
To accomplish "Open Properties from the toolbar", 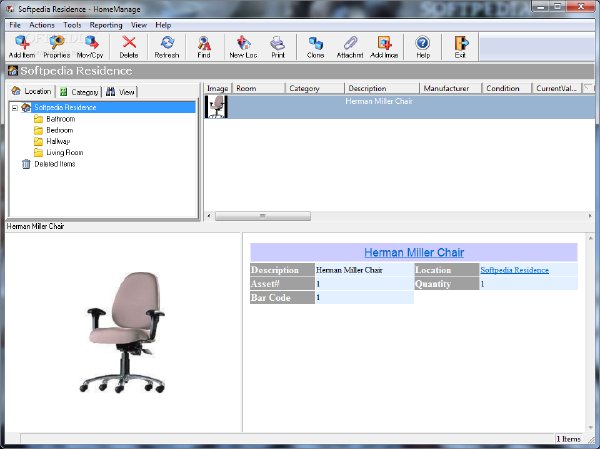I will [57, 46].
